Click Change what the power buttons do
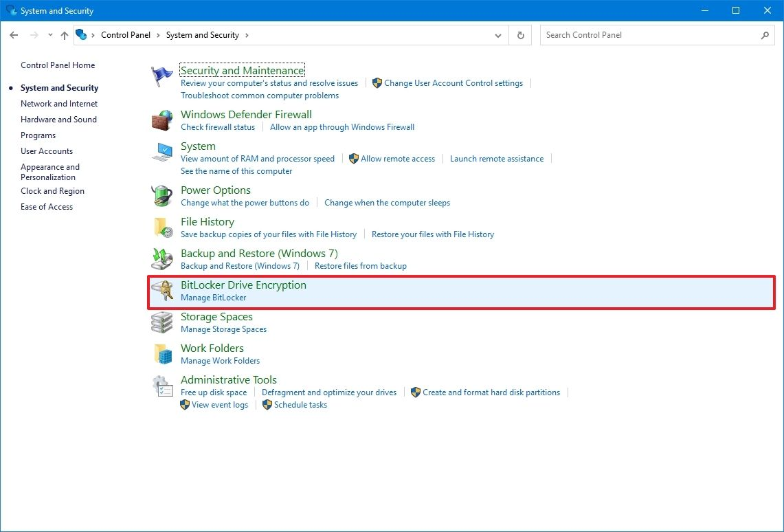 245,203
